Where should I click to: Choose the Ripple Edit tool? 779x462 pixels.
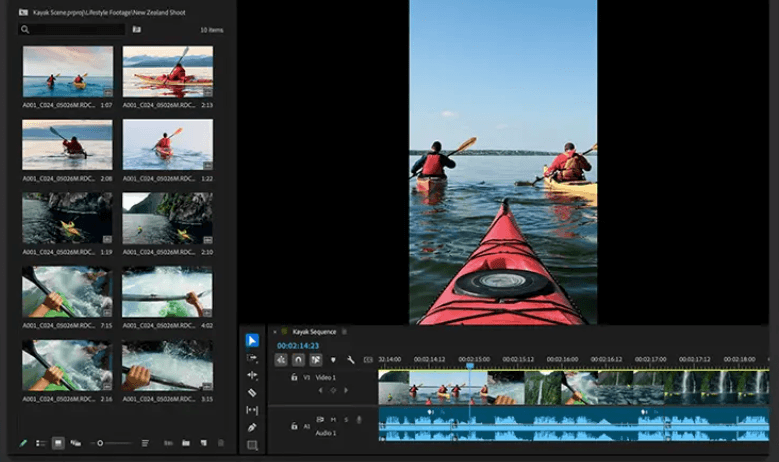(252, 375)
